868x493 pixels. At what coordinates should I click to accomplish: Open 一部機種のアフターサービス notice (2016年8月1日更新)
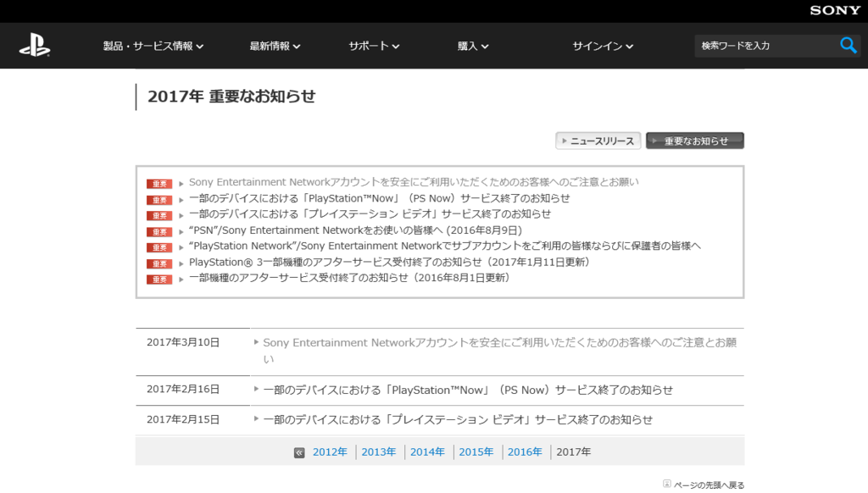[x=349, y=278]
